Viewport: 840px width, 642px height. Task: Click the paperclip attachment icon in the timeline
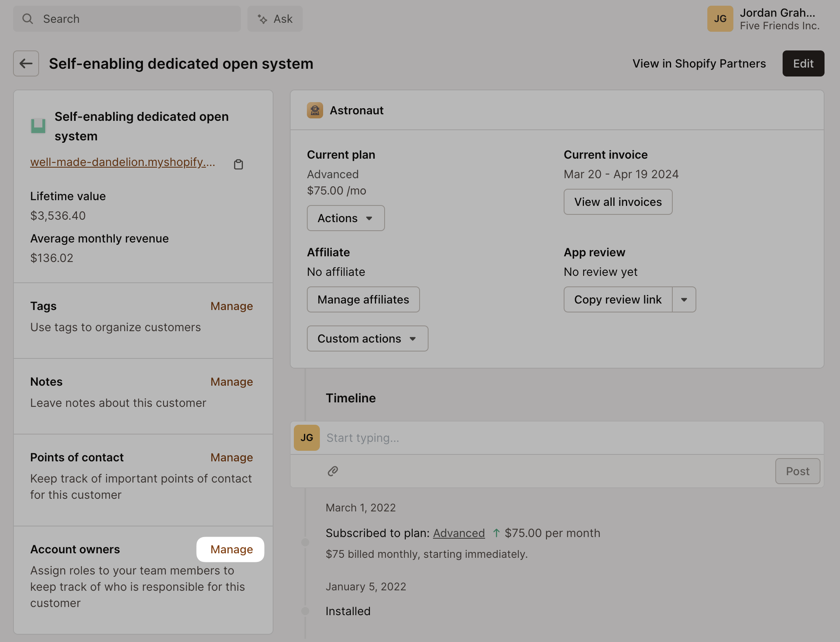pyautogui.click(x=332, y=471)
